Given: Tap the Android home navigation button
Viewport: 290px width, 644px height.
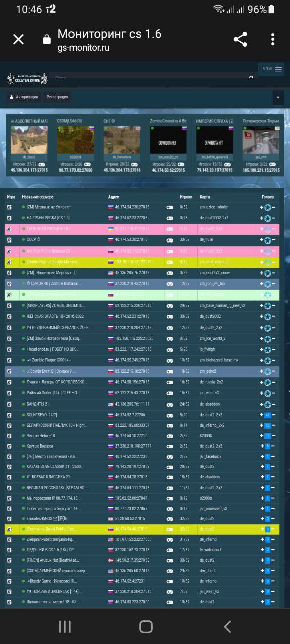Looking at the screenshot, I should (x=146, y=626).
